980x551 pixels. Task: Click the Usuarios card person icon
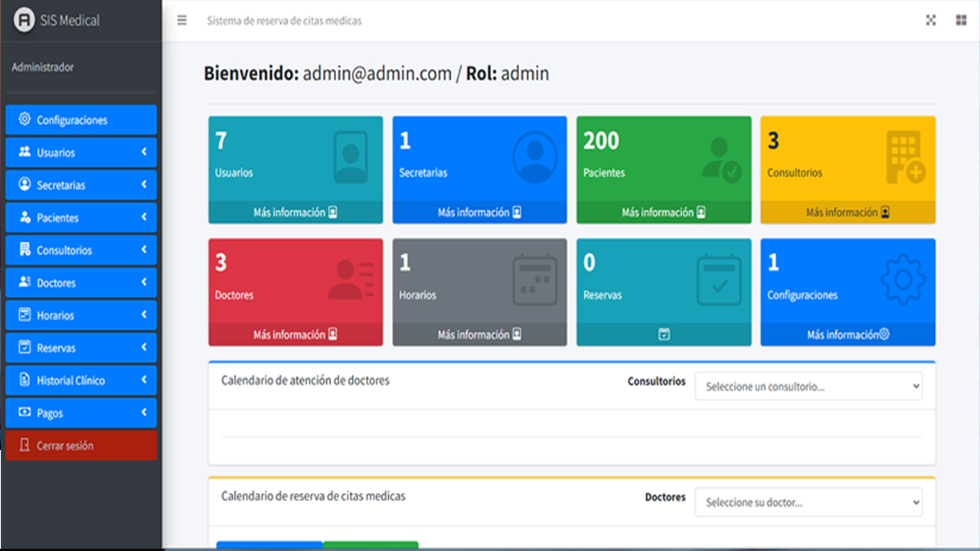(x=351, y=158)
